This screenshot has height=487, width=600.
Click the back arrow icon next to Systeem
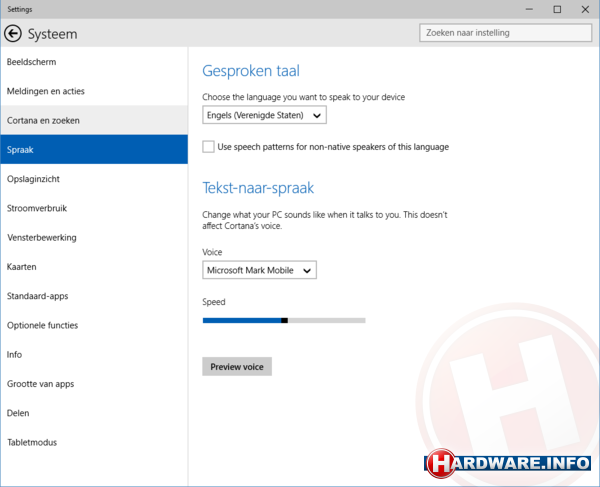coord(13,34)
